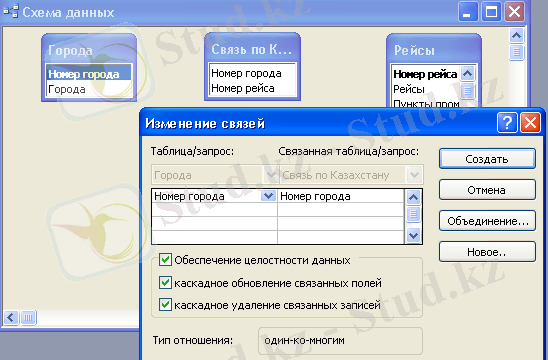Click the Схема данных window icon
The image size is (548, 360).
tap(11, 12)
